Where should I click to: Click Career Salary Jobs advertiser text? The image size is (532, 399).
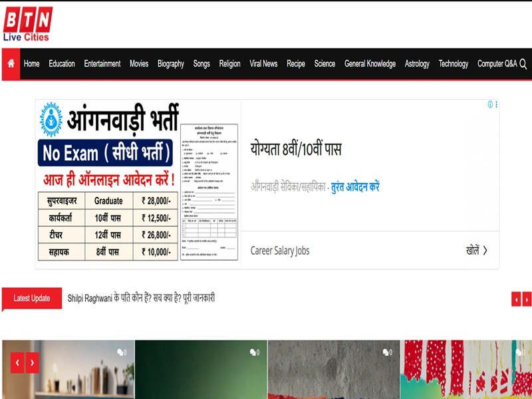click(280, 251)
